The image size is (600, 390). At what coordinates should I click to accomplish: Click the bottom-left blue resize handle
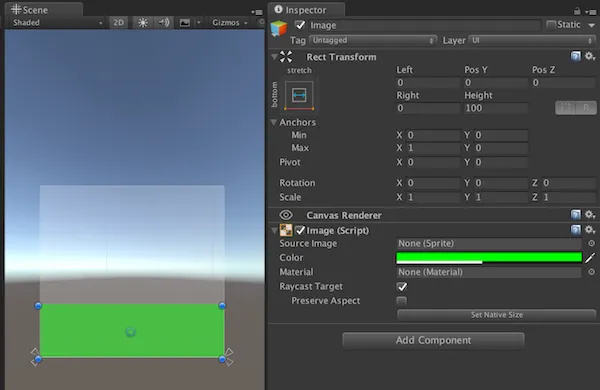(38, 359)
